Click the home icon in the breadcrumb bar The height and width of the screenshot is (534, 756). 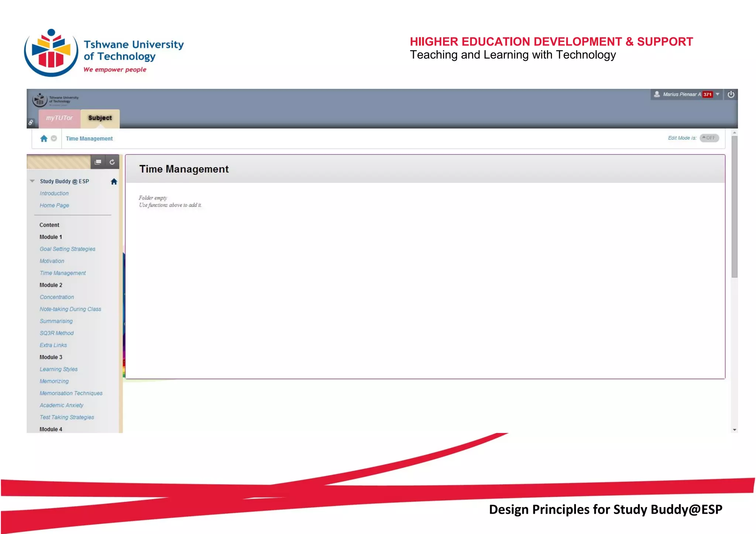pos(44,138)
